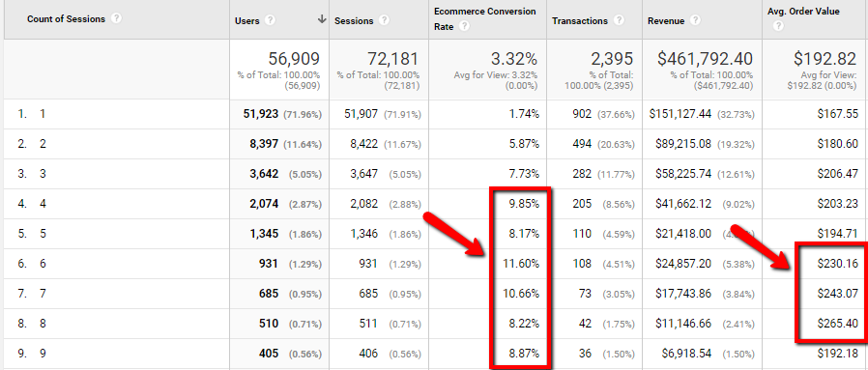Select row with 51,923 users
This screenshot has height=370, width=868.
[434, 115]
